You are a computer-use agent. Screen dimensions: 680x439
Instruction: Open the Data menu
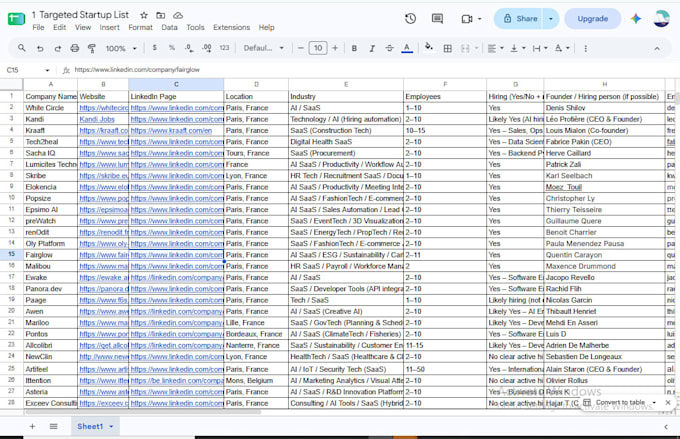pyautogui.click(x=169, y=27)
